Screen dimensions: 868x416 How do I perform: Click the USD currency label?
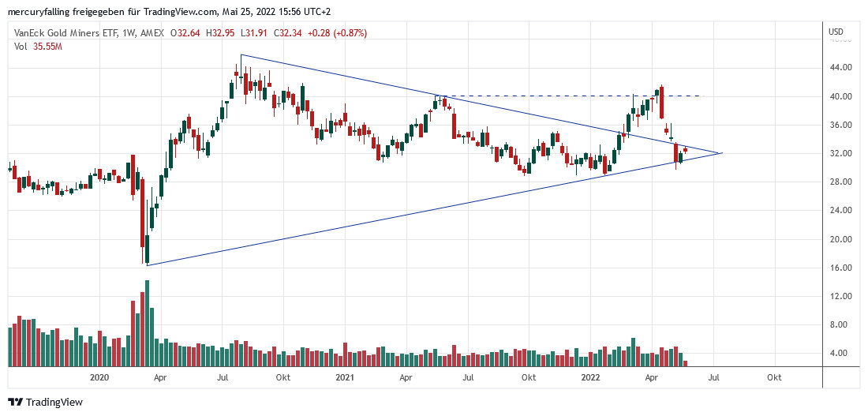click(x=836, y=32)
